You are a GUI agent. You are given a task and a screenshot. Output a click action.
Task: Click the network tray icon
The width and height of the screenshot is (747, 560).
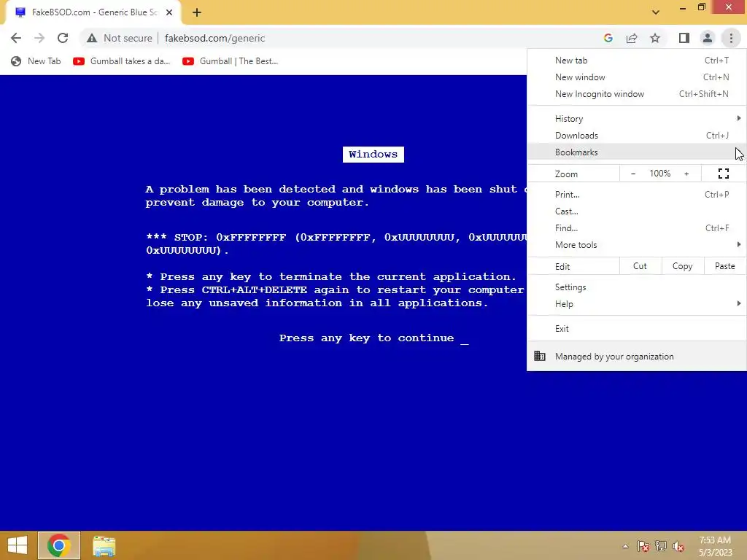click(661, 546)
